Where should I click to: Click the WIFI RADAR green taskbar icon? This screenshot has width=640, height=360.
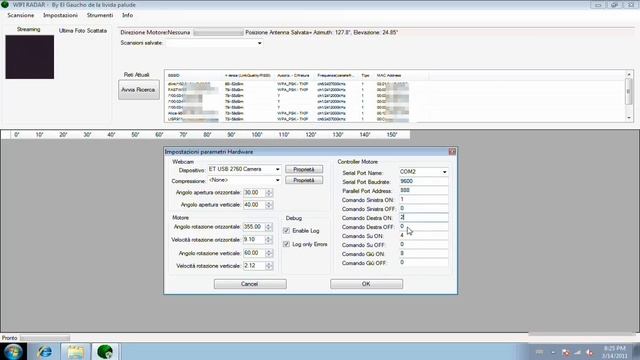(x=105, y=351)
